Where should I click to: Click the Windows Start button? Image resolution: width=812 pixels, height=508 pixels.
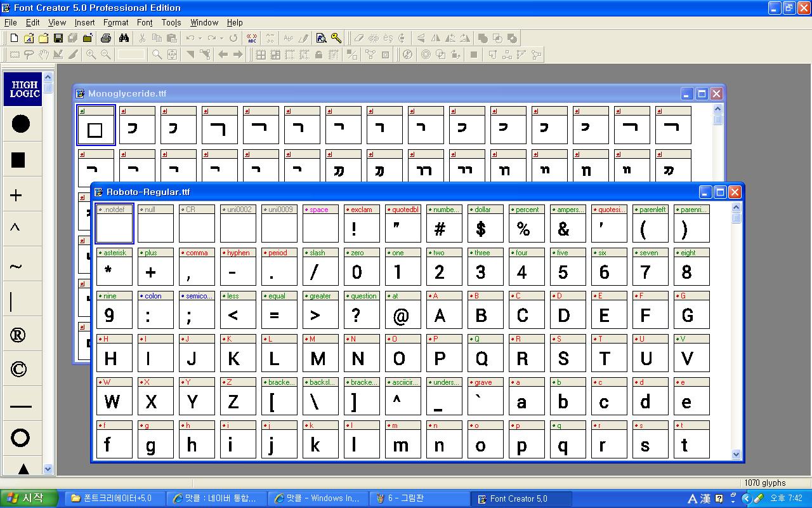(x=29, y=498)
